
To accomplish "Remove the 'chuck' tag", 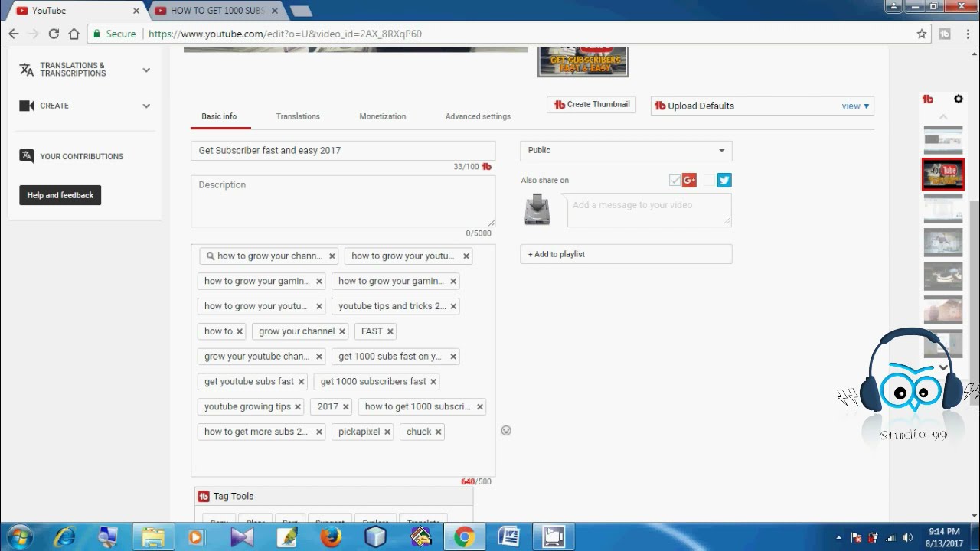I will tap(438, 432).
